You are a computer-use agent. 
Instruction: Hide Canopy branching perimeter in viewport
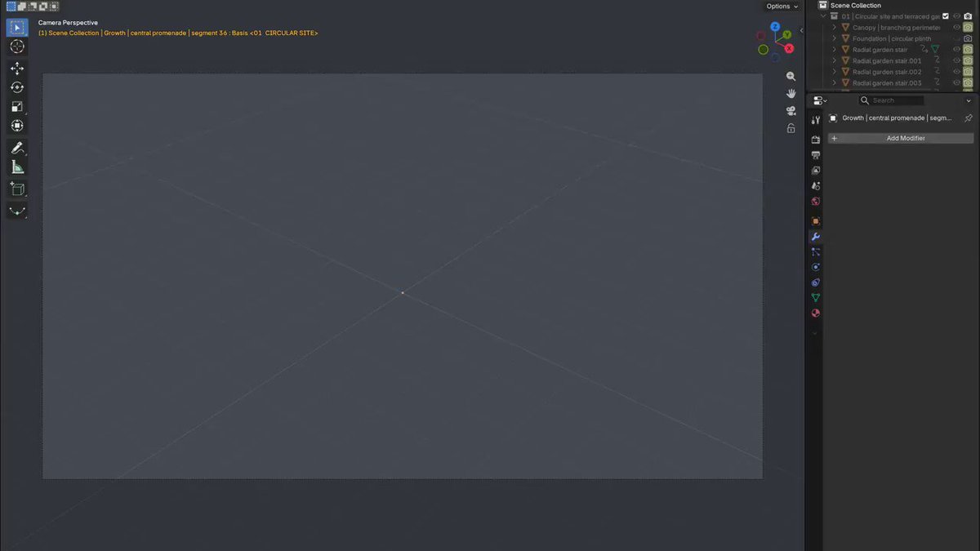[x=957, y=28]
